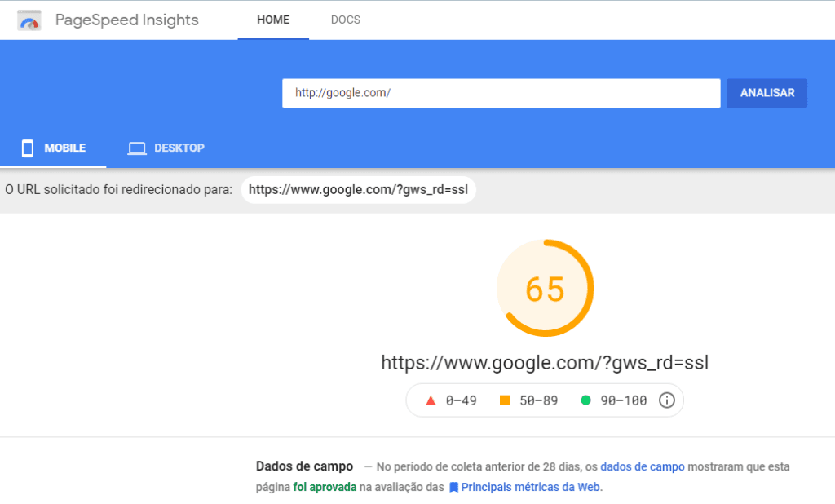Open the score scale info icon
The height and width of the screenshot is (504, 835).
[667, 400]
